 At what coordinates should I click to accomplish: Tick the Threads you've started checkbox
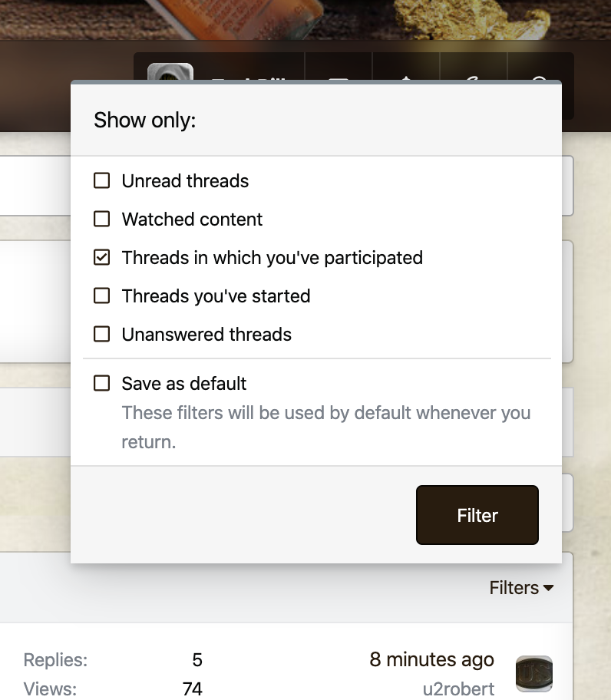point(101,296)
